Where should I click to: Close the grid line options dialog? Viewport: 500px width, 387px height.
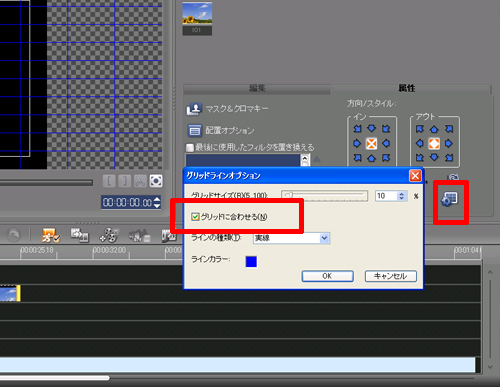tap(415, 176)
